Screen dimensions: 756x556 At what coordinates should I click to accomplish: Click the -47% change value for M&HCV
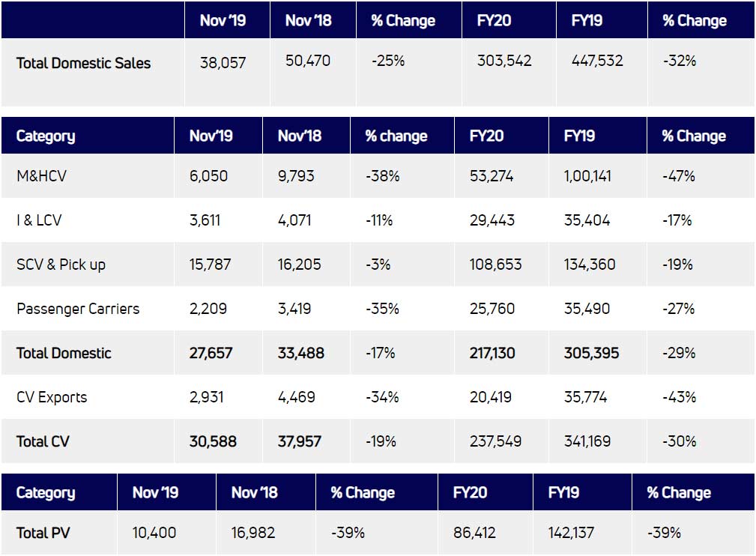(679, 176)
